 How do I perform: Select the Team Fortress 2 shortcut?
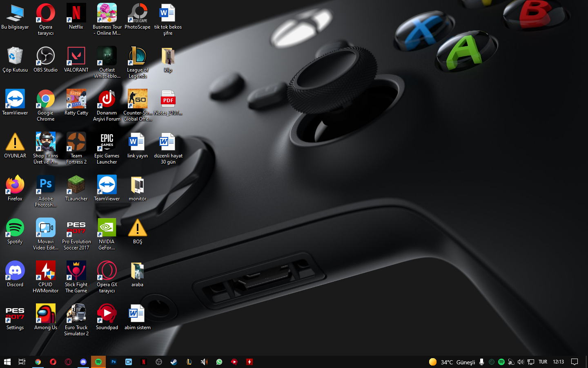(76, 148)
